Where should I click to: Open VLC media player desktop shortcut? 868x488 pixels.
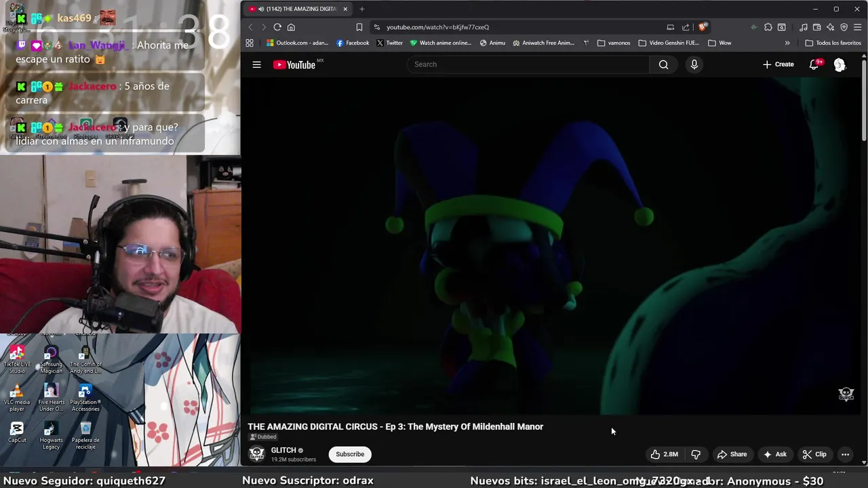tap(17, 398)
